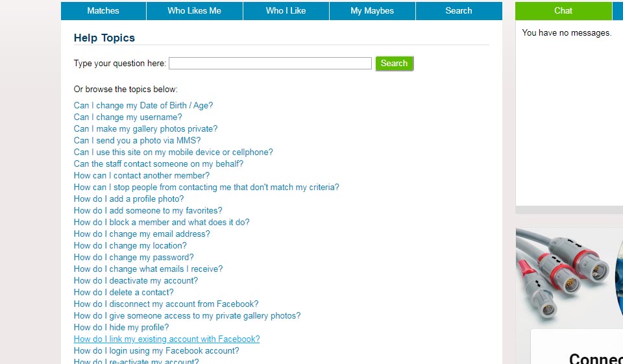
Task: Open 'How do I change my email address?'
Action: pos(141,234)
